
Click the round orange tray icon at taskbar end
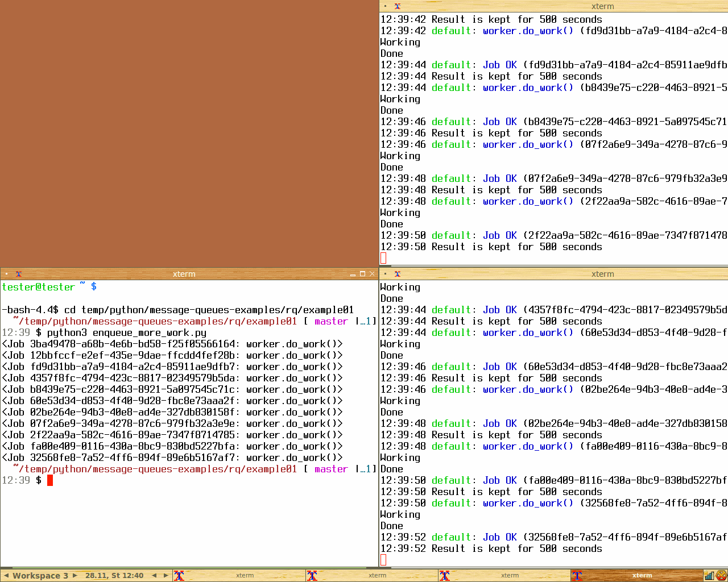click(721, 576)
